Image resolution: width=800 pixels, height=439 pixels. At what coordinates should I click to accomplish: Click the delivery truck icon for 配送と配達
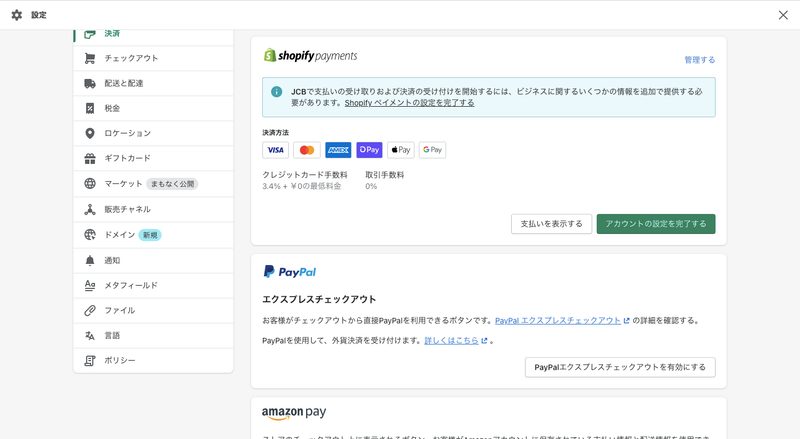90,83
